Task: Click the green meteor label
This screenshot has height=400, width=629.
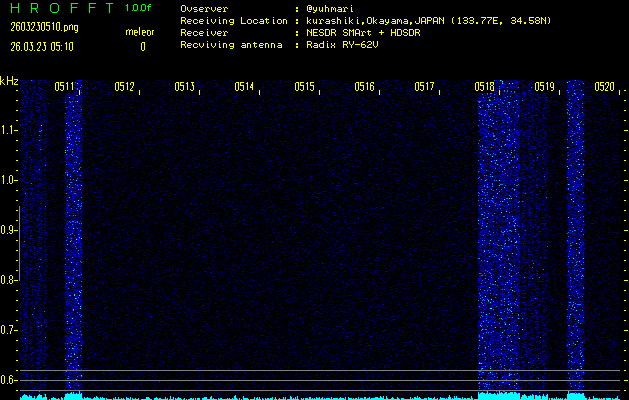Action: (139, 32)
